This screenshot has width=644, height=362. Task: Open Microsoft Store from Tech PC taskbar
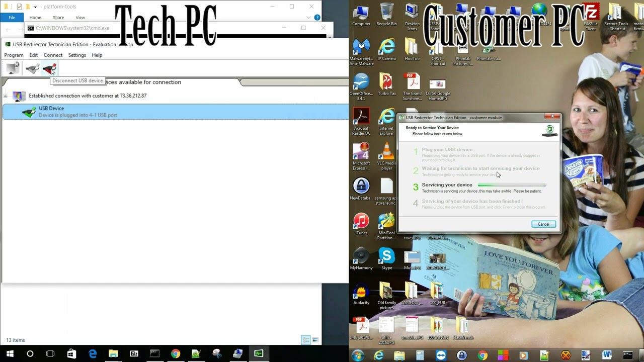coord(71,354)
